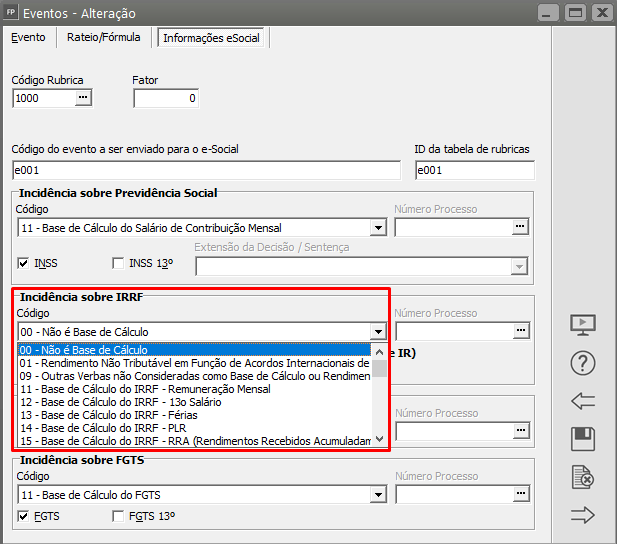Click the Código Rubrica input field
Screen dimensions: 617x544
point(44,98)
